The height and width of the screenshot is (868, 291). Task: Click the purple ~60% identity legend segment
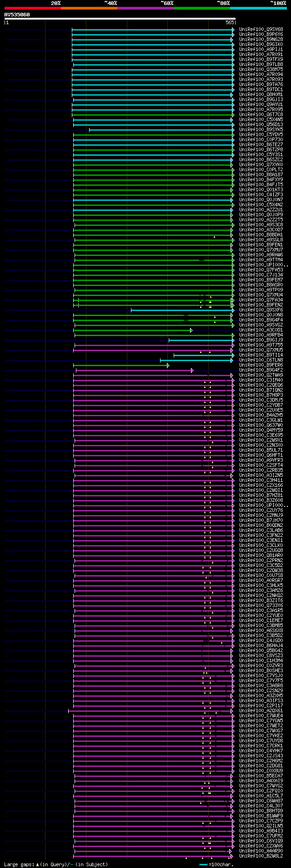tap(145, 8)
